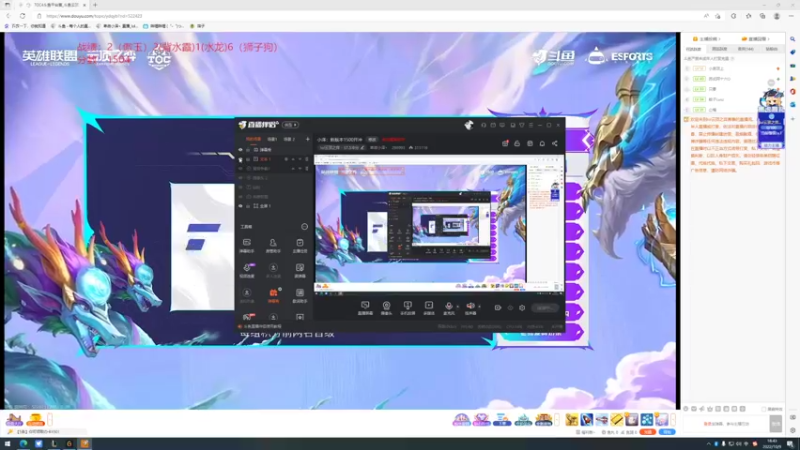Click the browser refresh button
Image resolution: width=800 pixels, height=450 pixels.
point(22,16)
